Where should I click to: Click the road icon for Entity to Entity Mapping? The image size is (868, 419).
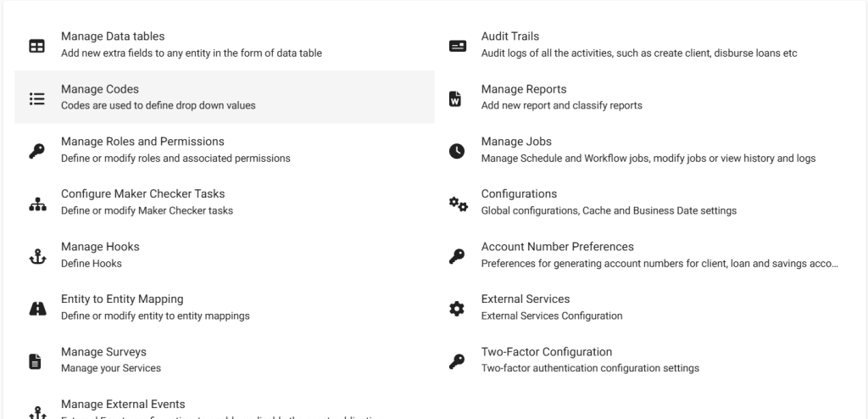pyautogui.click(x=37, y=309)
